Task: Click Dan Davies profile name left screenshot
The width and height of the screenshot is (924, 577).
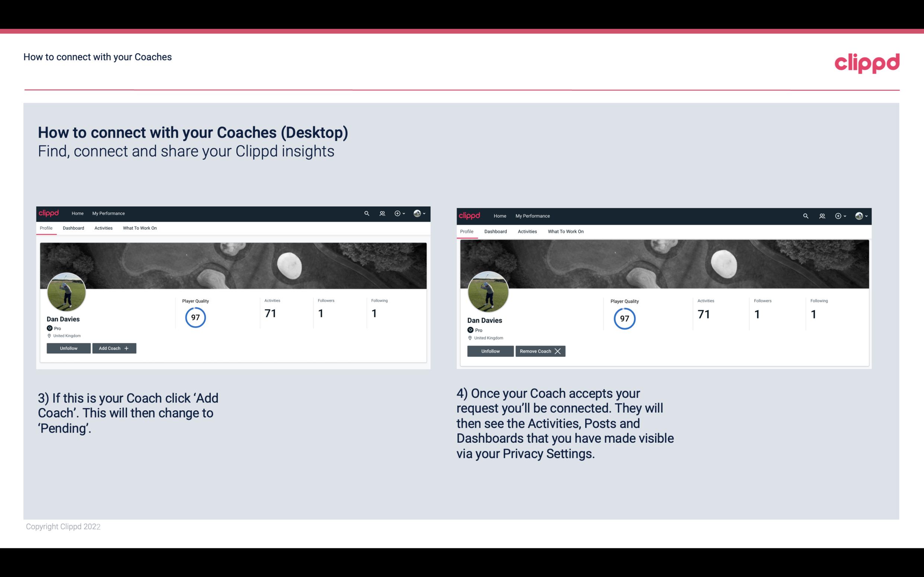Action: point(63,319)
